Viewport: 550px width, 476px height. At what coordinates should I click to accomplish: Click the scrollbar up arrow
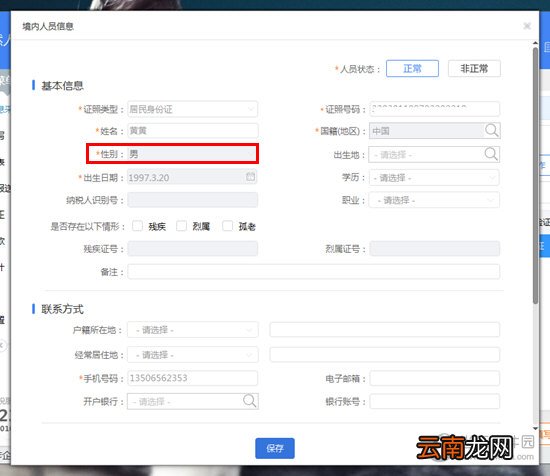pos(535,43)
